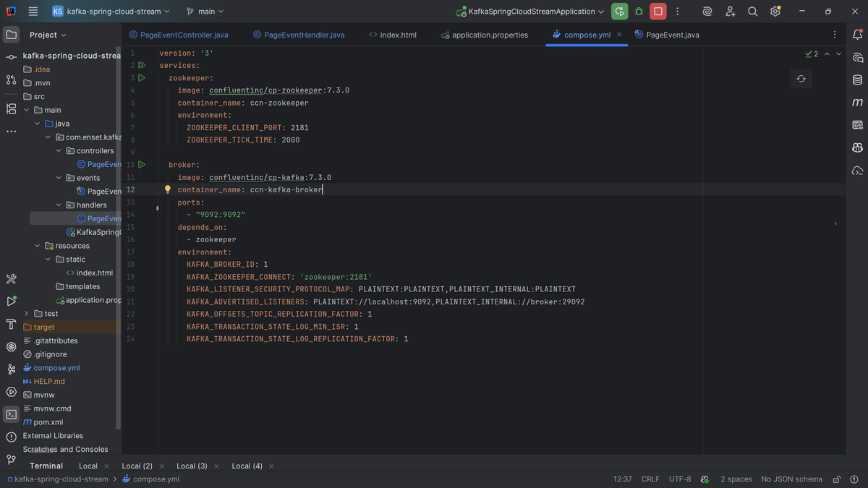Click the CRLF line separator status
This screenshot has height=488, width=868.
650,479
